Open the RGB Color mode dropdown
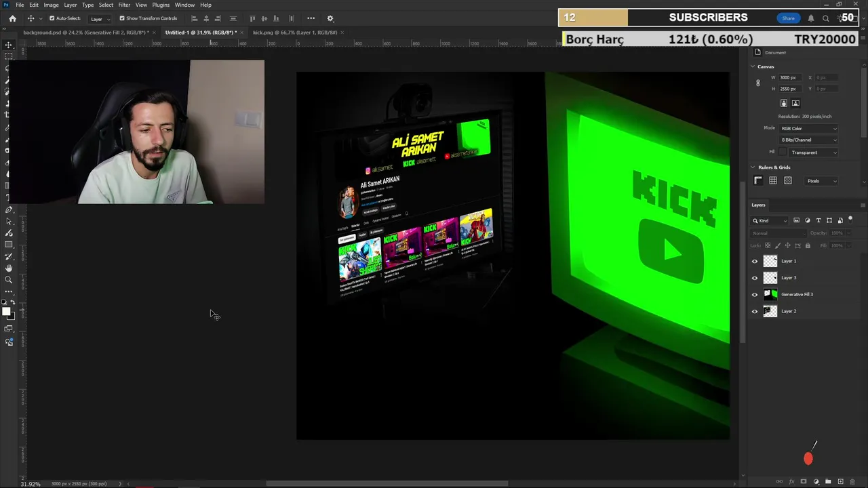 click(x=808, y=128)
